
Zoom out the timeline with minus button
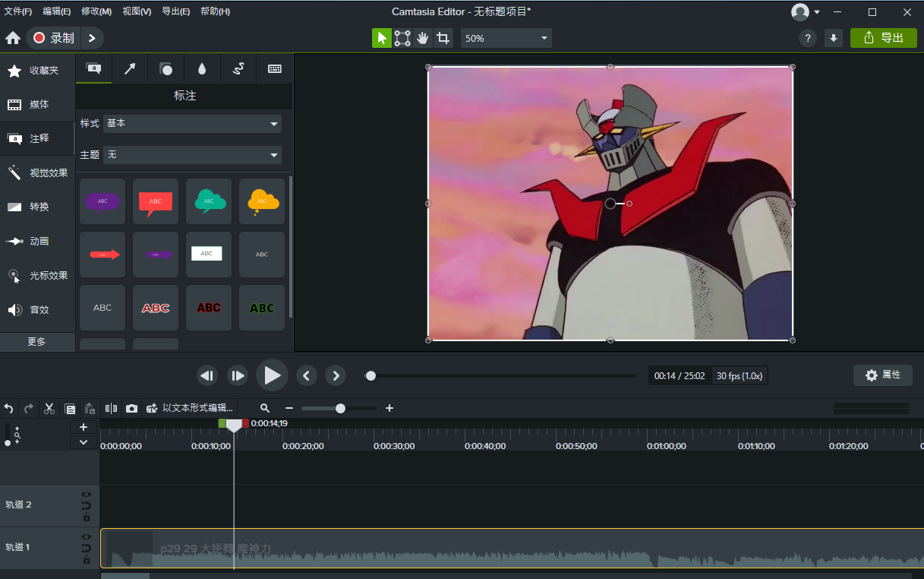click(289, 408)
